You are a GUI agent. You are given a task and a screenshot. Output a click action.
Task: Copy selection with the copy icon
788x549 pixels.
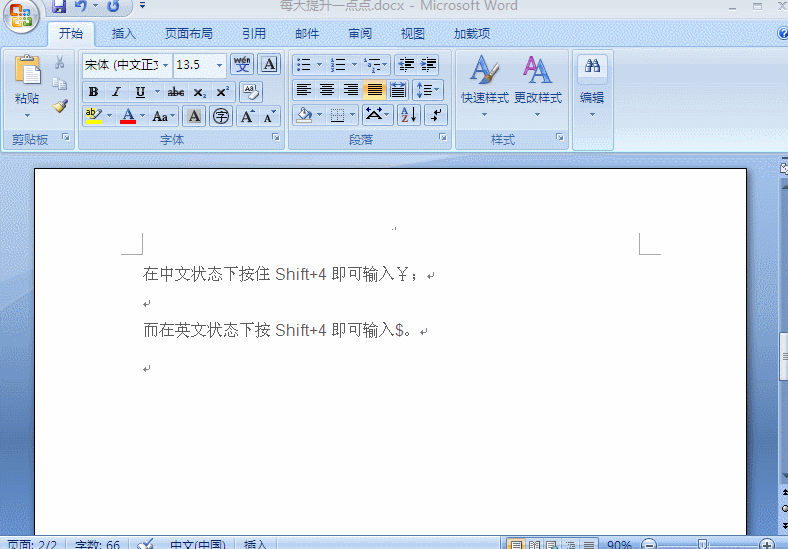click(60, 83)
